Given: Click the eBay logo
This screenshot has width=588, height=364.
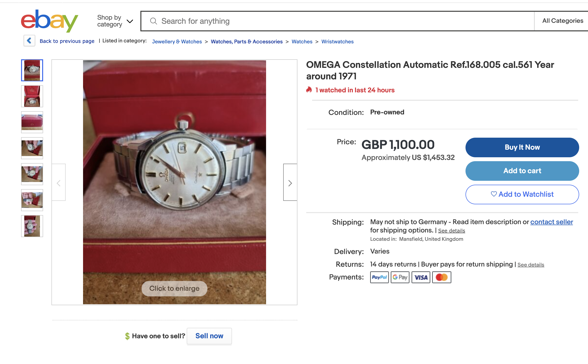Looking at the screenshot, I should pyautogui.click(x=49, y=21).
